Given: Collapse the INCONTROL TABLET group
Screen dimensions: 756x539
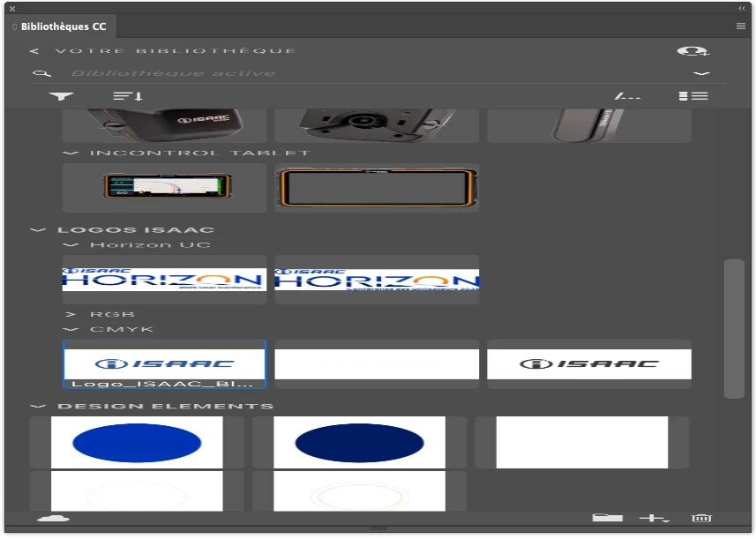Looking at the screenshot, I should coord(71,153).
